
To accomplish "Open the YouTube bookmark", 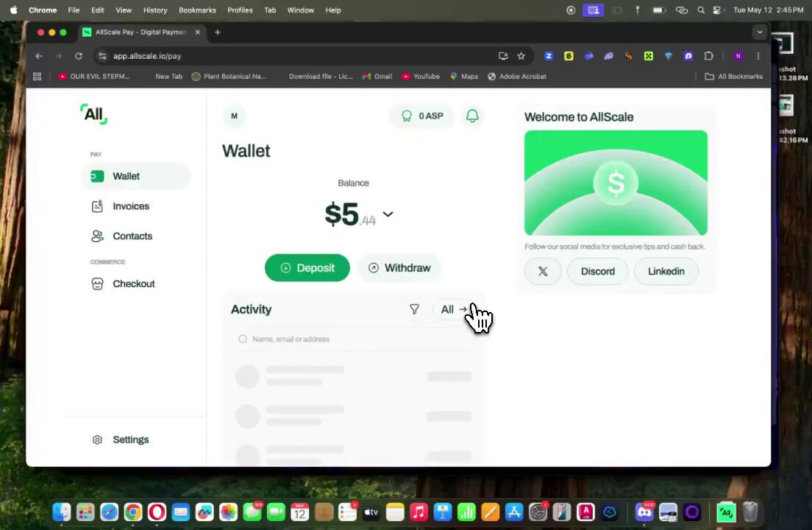I will [x=421, y=76].
